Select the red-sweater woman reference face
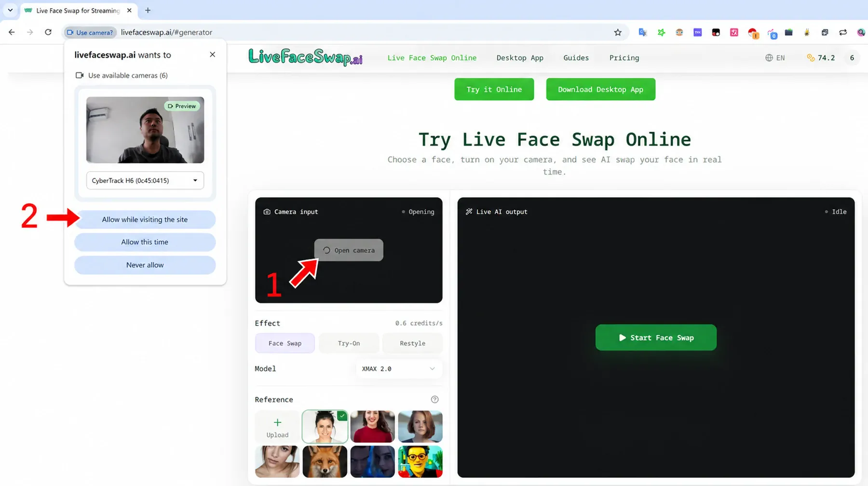 coord(373,427)
